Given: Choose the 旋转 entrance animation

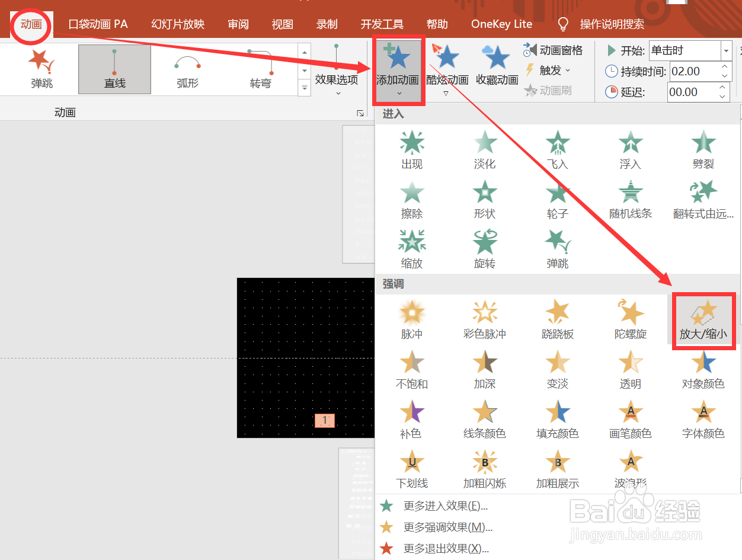Looking at the screenshot, I should click(x=485, y=249).
